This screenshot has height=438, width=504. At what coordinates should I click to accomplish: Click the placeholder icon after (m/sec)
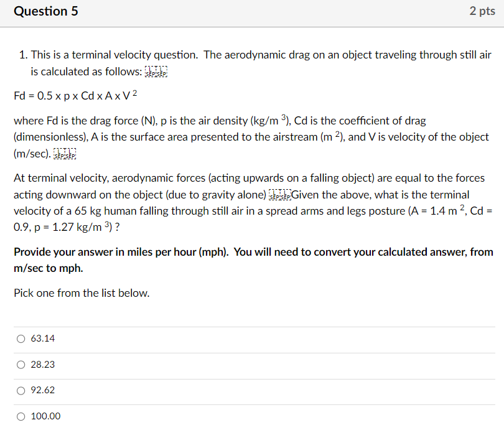tap(65, 154)
